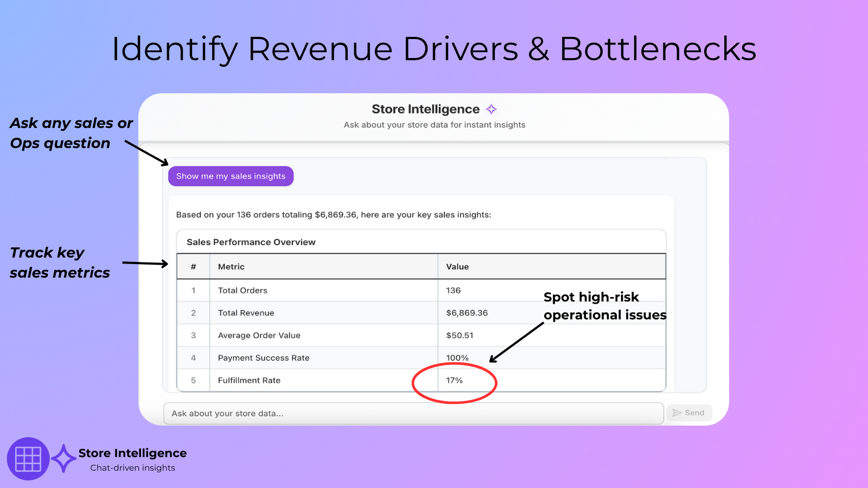Viewport: 868px width, 488px height.
Task: Click the 'Metric' column header
Action: [231, 267]
